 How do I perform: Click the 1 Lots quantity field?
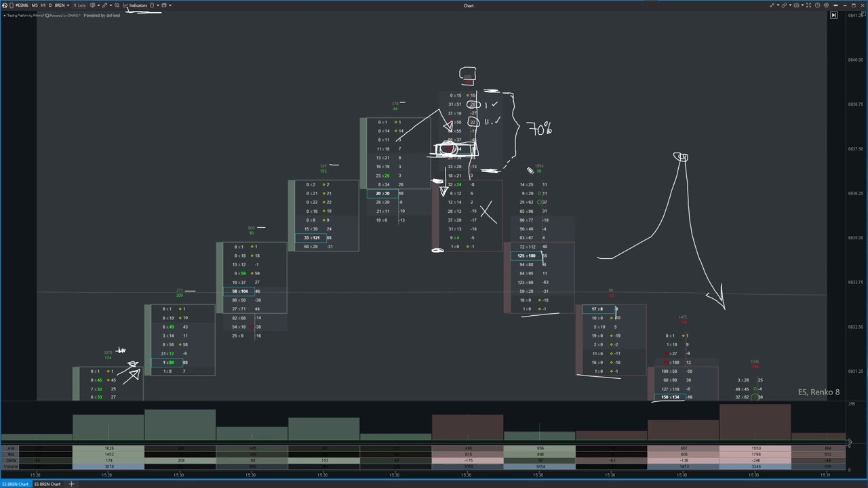(x=79, y=5)
